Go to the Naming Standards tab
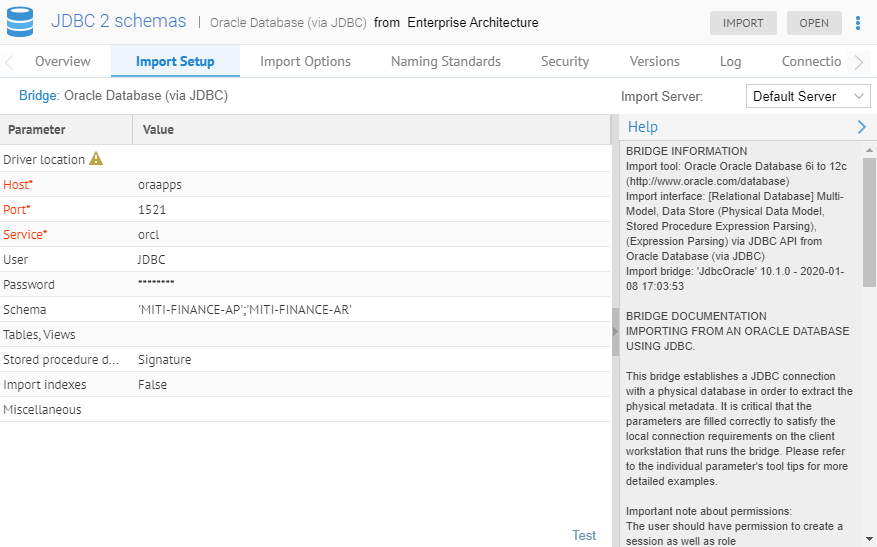 [445, 61]
